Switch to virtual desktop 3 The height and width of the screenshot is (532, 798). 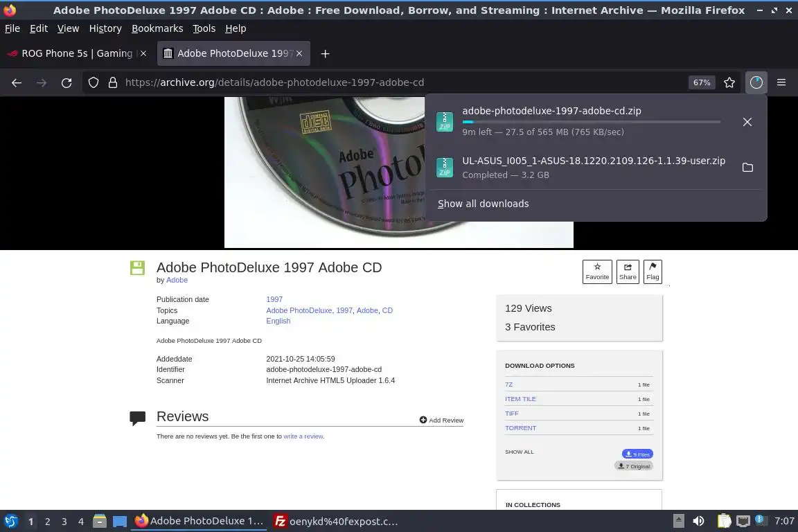click(x=64, y=522)
